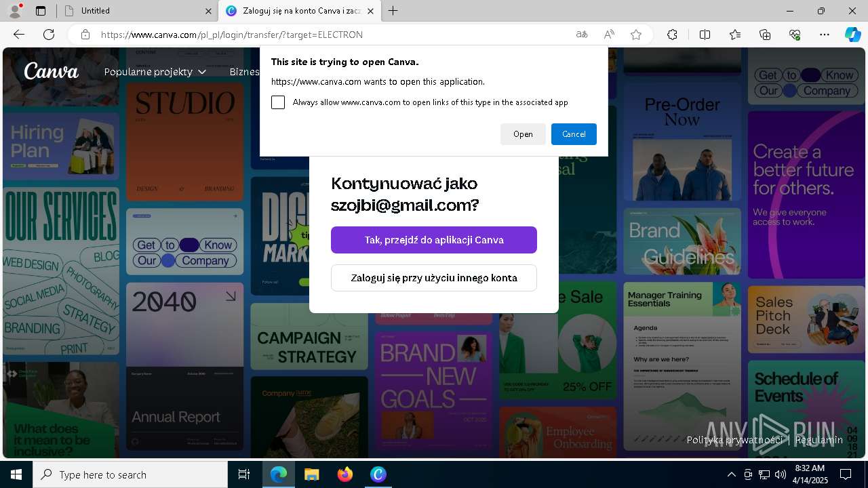View site information lock icon
This screenshot has width=868, height=488.
pyautogui.click(x=85, y=35)
